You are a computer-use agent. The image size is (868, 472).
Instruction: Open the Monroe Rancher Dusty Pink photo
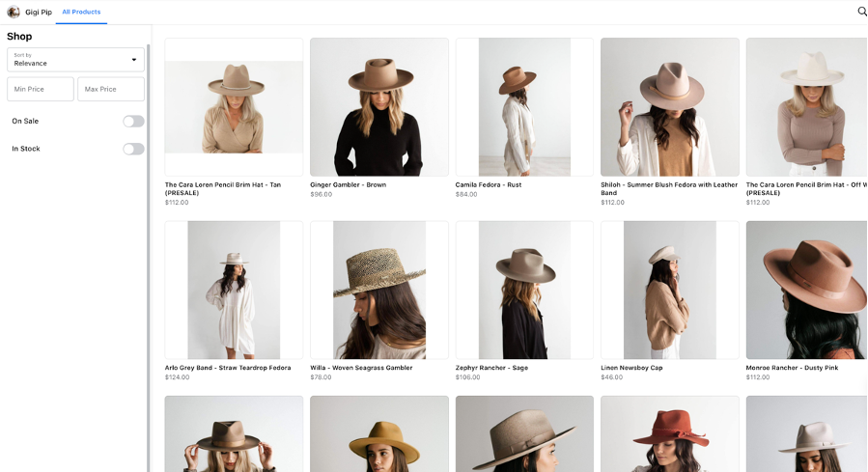tap(807, 290)
